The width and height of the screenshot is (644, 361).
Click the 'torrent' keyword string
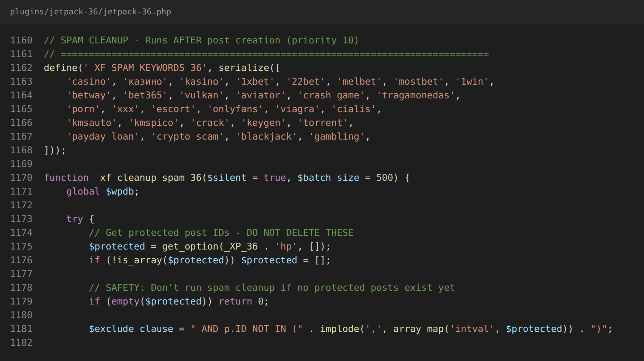pos(323,123)
